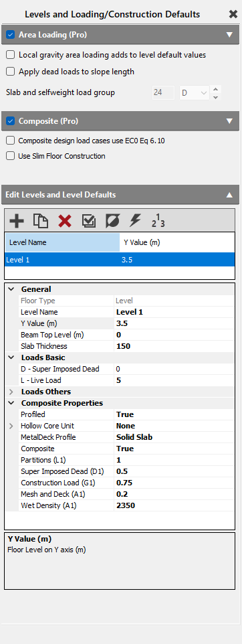Edit the Level Name value Level 1
242x644 pixels.
[x=174, y=312]
